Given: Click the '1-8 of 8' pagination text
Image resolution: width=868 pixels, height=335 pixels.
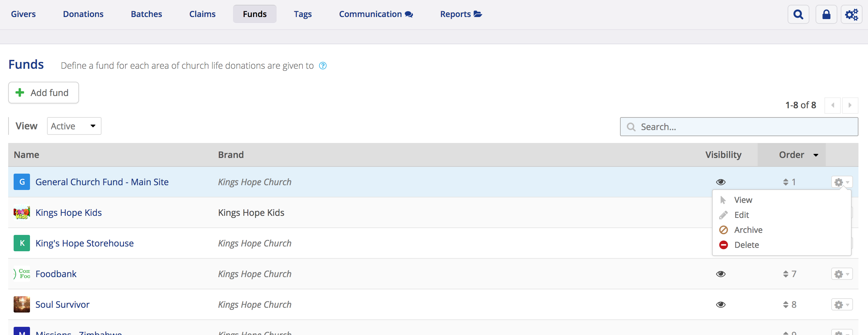Looking at the screenshot, I should pyautogui.click(x=801, y=105).
